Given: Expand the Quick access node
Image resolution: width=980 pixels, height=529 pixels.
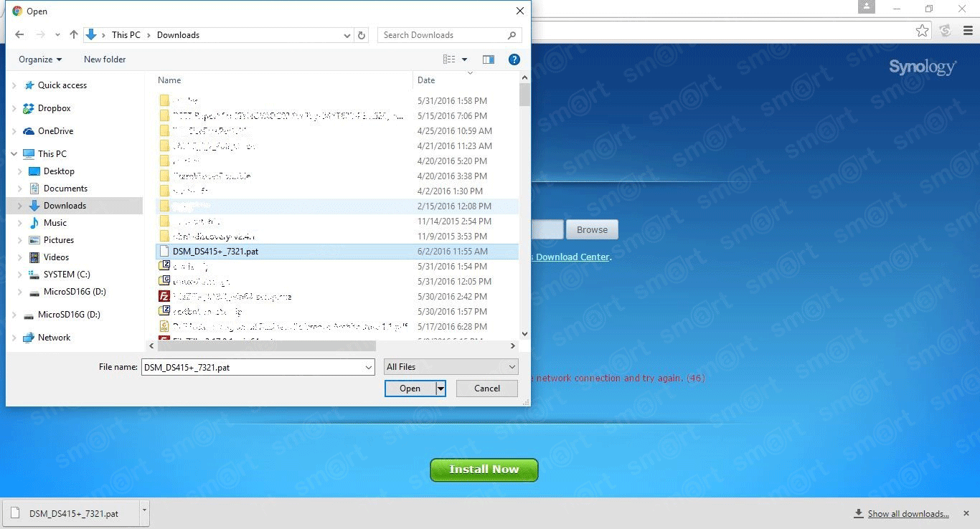Looking at the screenshot, I should click(14, 85).
